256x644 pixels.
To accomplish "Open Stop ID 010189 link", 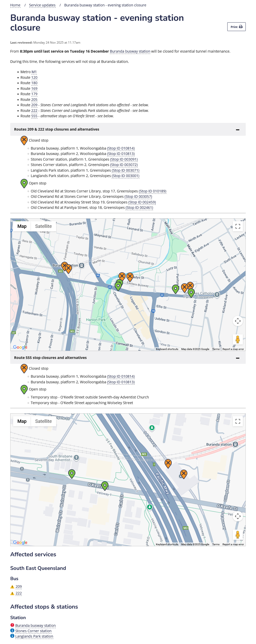I will click(152, 191).
